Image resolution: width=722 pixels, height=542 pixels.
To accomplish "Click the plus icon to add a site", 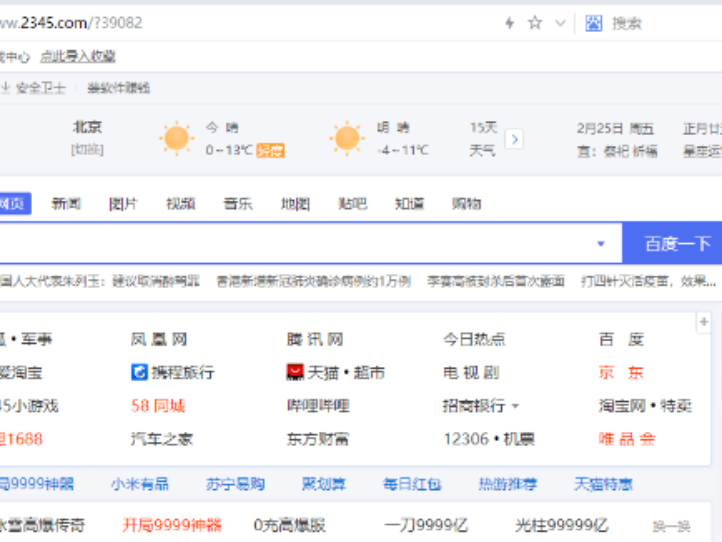I will coord(704,322).
